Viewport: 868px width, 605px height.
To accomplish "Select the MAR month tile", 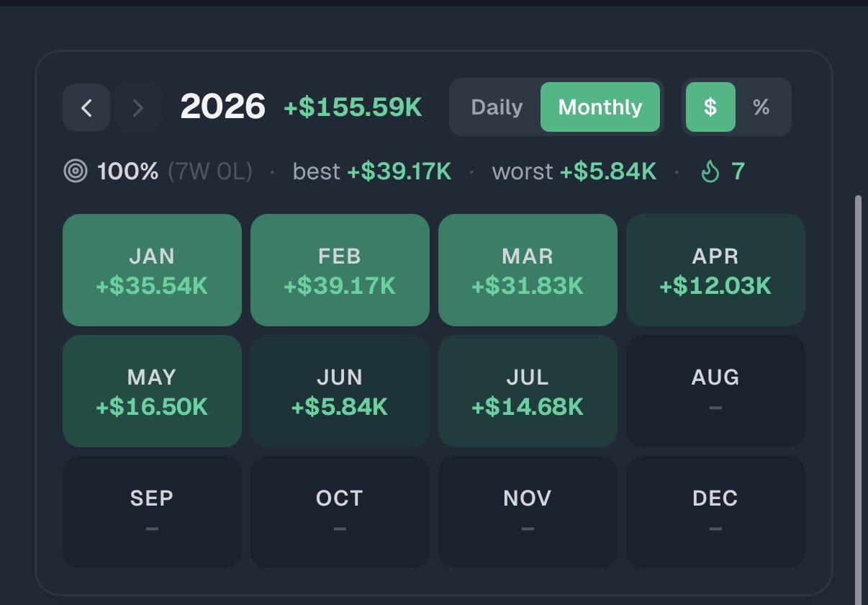I will [528, 270].
